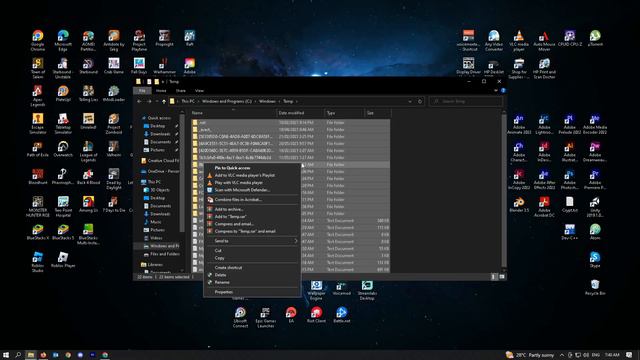The width and height of the screenshot is (640, 360).
Task: Expand the 'Send to' submenu
Action: [x=251, y=241]
